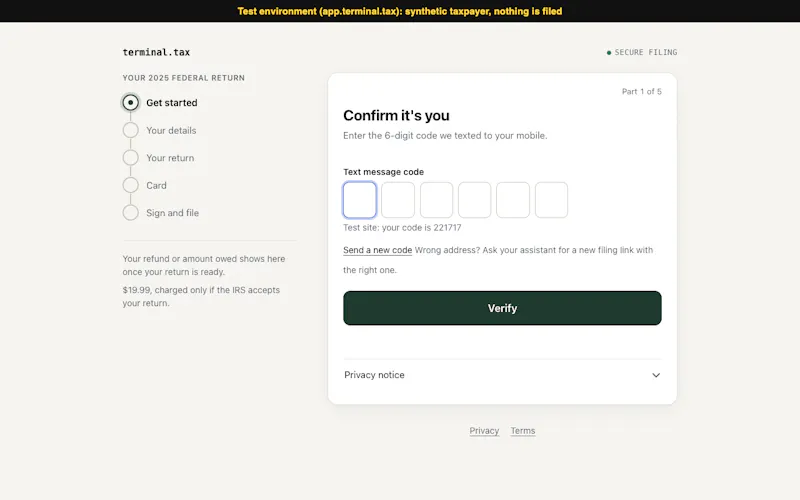Click the 'Your details' step label
Screen dimensions: 800x500
pyautogui.click(x=171, y=130)
